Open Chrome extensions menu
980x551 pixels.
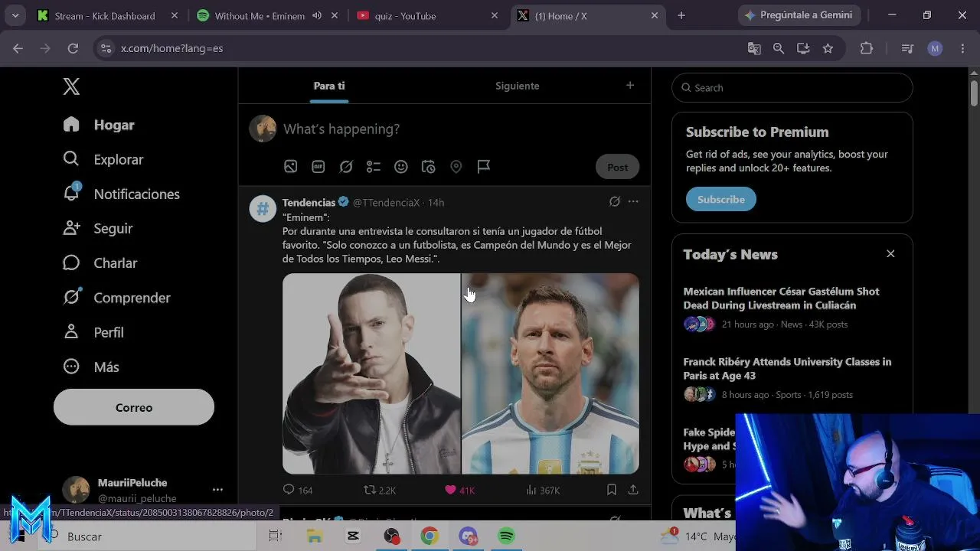click(867, 48)
